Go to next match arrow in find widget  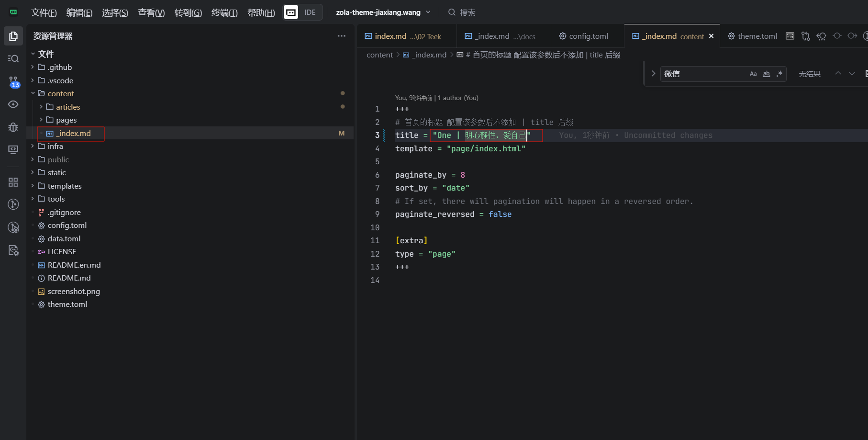point(852,73)
